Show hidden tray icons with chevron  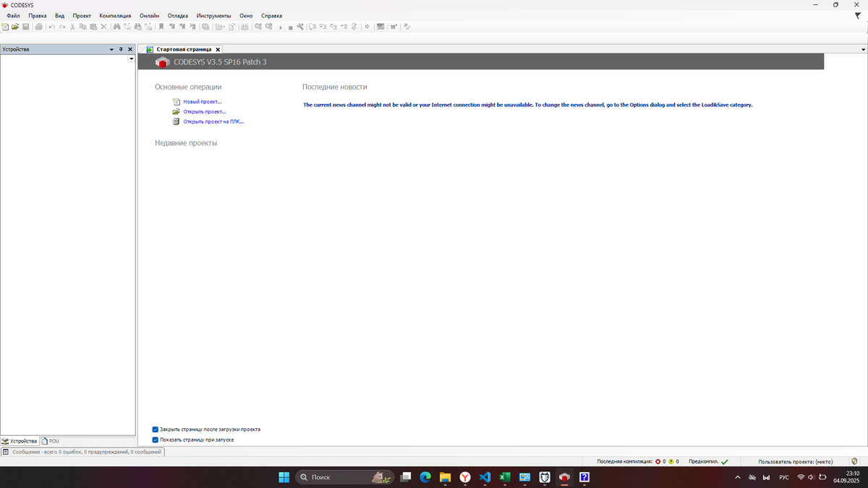point(738,478)
